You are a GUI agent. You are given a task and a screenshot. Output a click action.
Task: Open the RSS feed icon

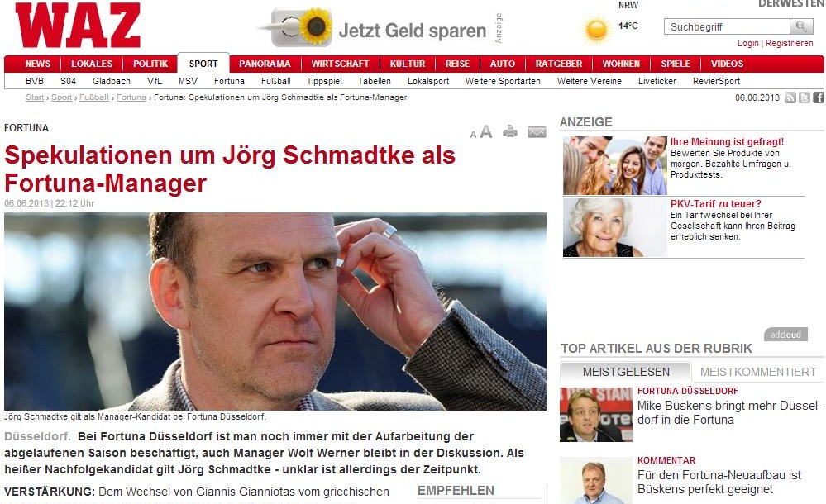tap(790, 97)
